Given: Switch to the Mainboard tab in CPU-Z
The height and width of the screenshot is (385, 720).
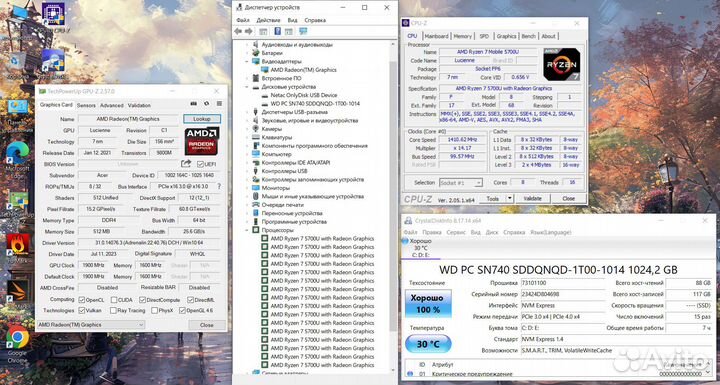Looking at the screenshot, I should click(x=436, y=36).
